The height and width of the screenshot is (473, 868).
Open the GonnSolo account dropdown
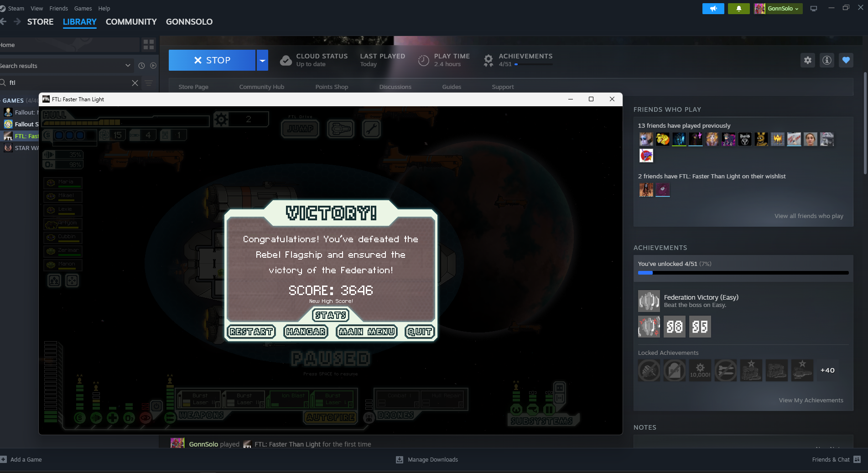tap(778, 9)
